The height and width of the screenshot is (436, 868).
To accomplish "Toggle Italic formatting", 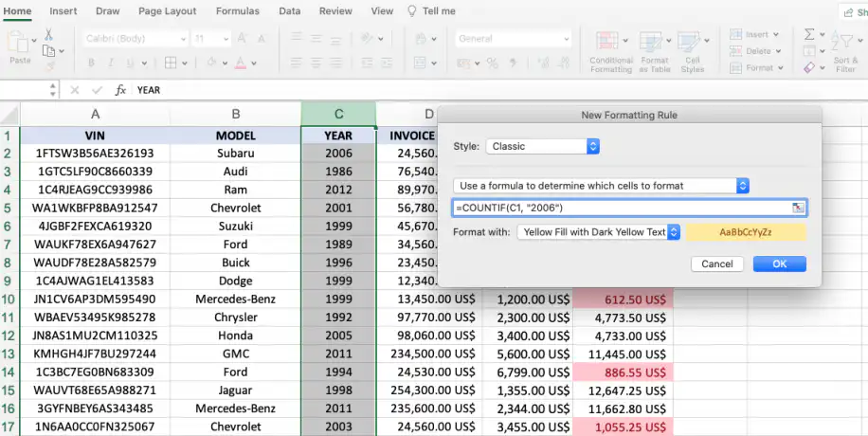I will [x=110, y=64].
